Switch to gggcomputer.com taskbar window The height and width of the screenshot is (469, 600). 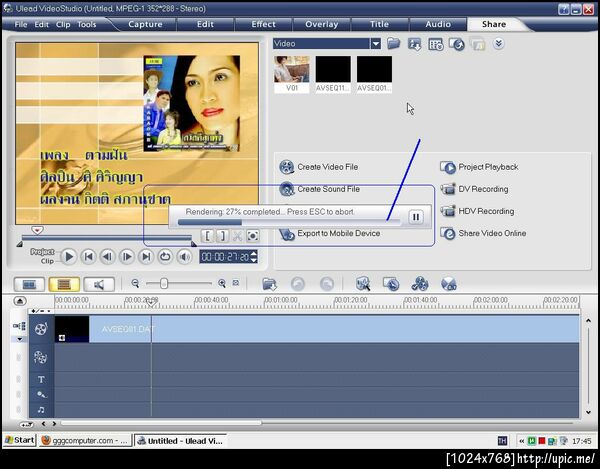pyautogui.click(x=85, y=441)
